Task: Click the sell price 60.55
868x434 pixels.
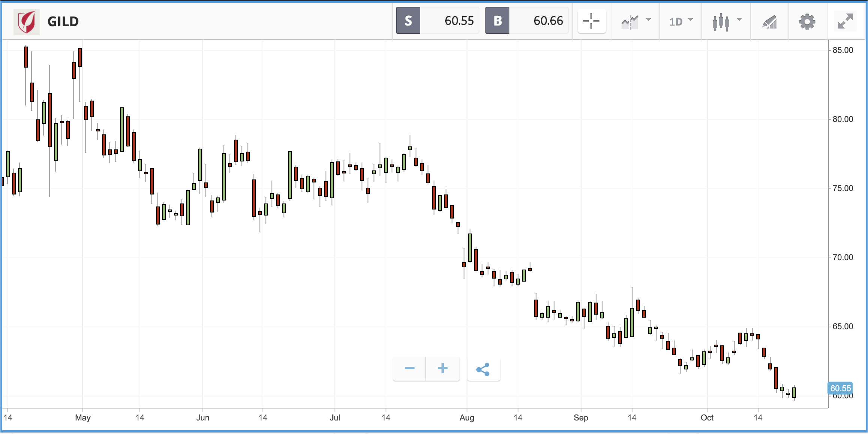Action: click(x=459, y=21)
